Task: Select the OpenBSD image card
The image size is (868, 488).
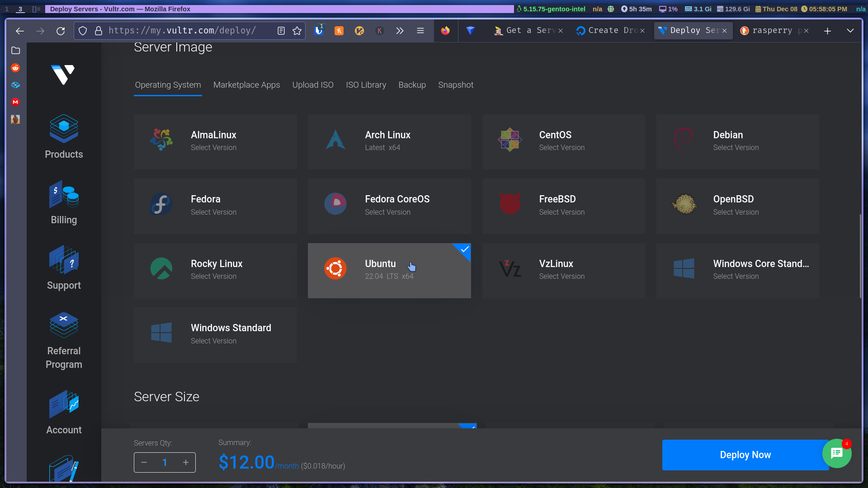Action: pyautogui.click(x=737, y=206)
